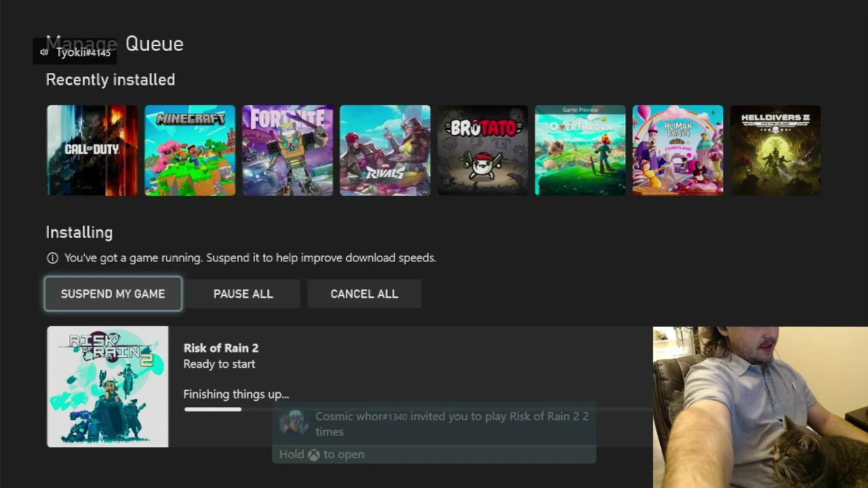Click the Xbox logo in Hold to open
The height and width of the screenshot is (488, 868).
tap(314, 455)
